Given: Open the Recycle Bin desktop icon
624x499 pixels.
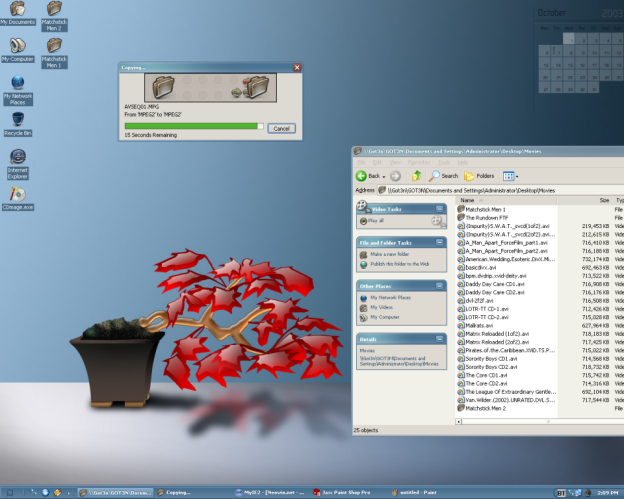Looking at the screenshot, I should click(17, 122).
